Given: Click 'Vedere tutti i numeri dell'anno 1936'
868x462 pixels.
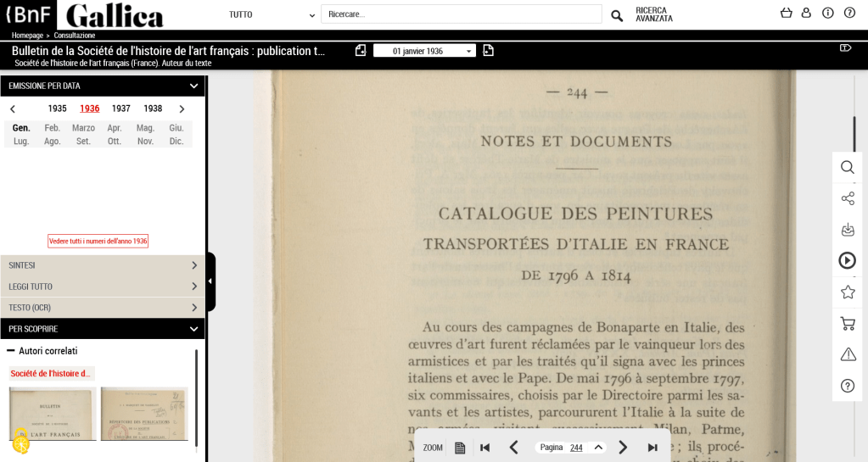Looking at the screenshot, I should (x=98, y=241).
